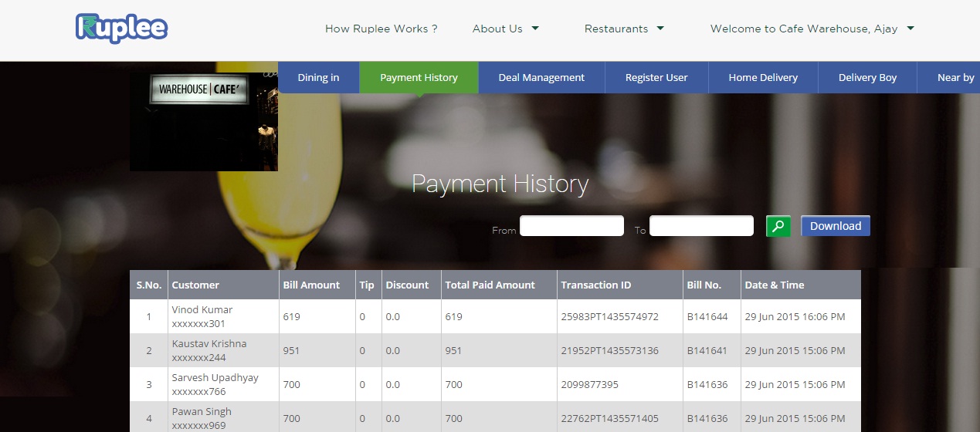
Task: Focus the To date input field
Action: pyautogui.click(x=701, y=226)
